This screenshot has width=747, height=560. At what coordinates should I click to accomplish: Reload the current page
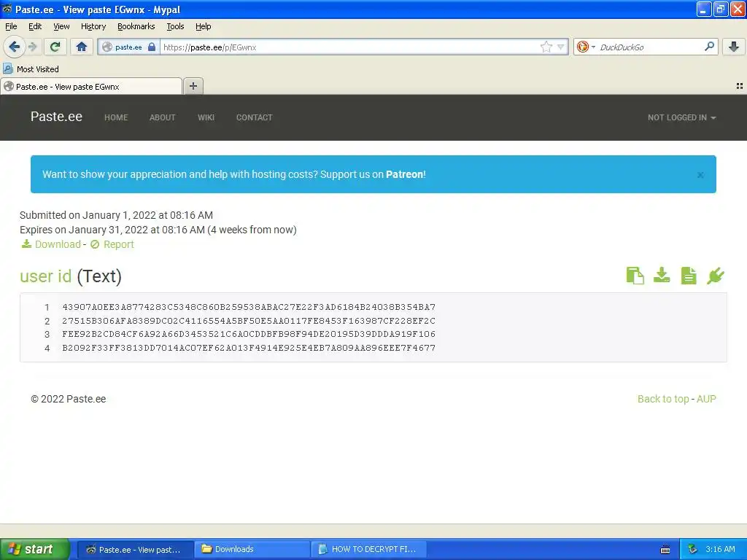tap(55, 47)
